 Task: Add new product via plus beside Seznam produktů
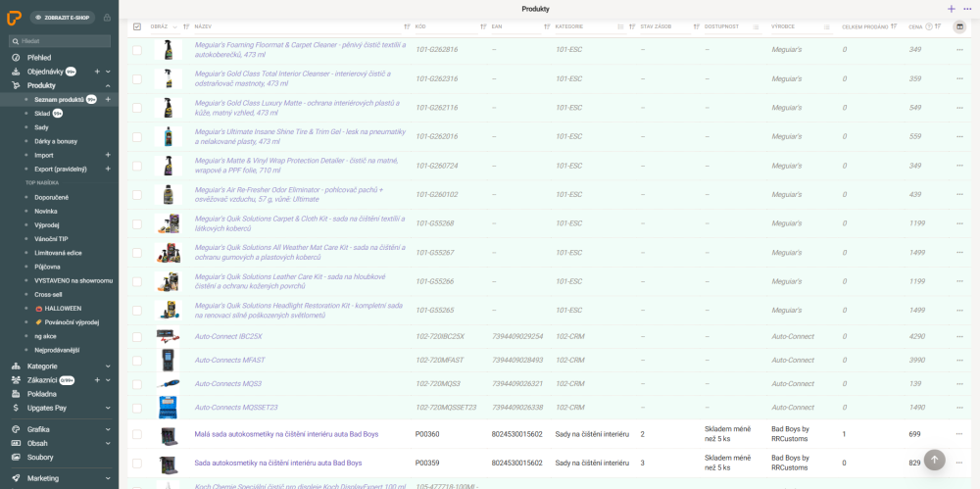click(108, 99)
